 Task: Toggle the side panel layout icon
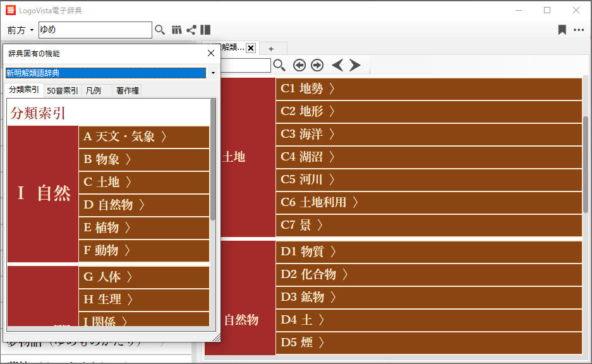tap(205, 30)
